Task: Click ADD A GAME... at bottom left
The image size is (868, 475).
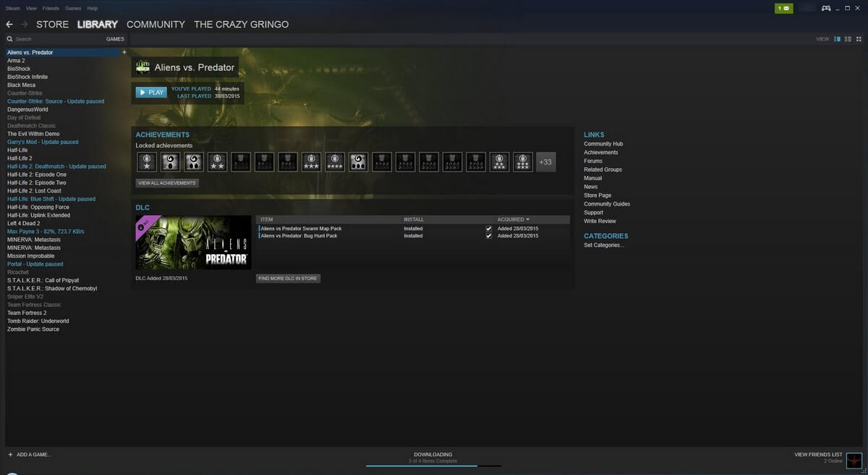Action: click(x=34, y=455)
